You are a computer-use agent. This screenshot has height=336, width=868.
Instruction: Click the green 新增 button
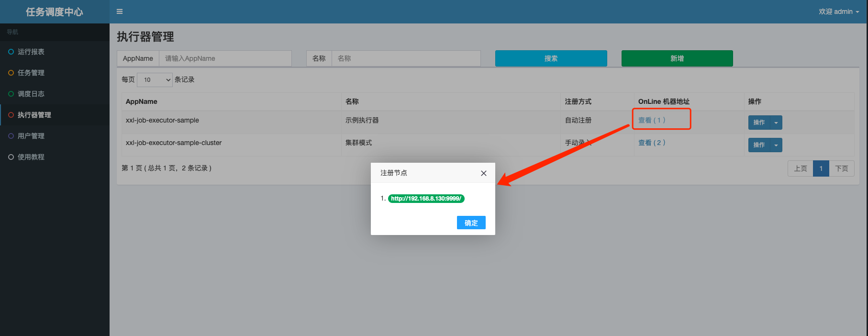[677, 58]
